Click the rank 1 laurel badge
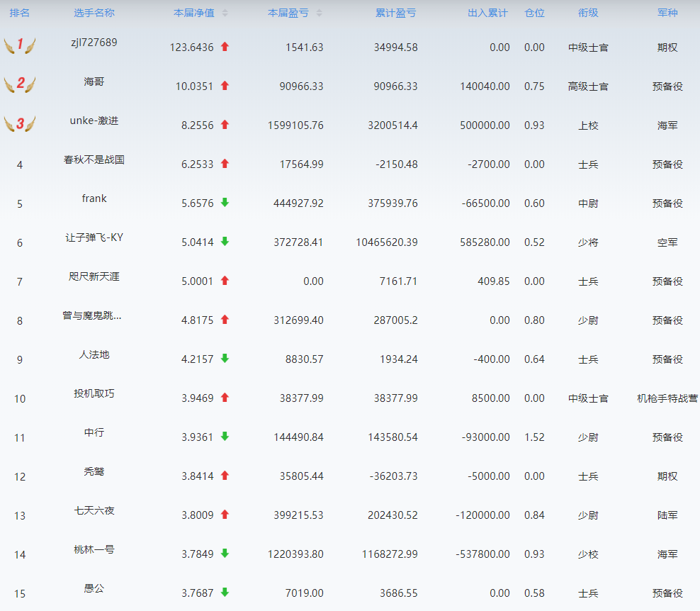 click(x=20, y=45)
